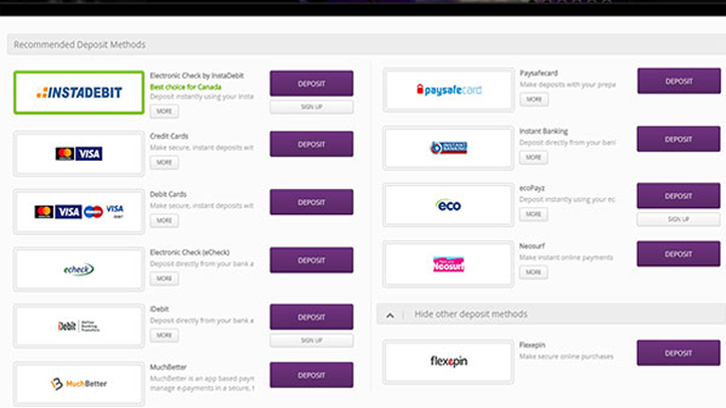This screenshot has width=726, height=408.
Task: Deposit using Credit Cards
Action: [x=312, y=144]
